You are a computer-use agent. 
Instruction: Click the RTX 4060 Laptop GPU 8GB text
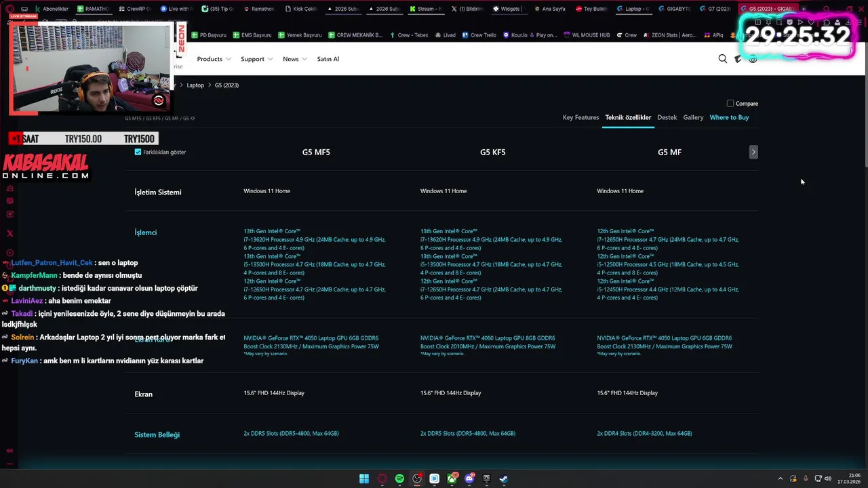(x=488, y=338)
